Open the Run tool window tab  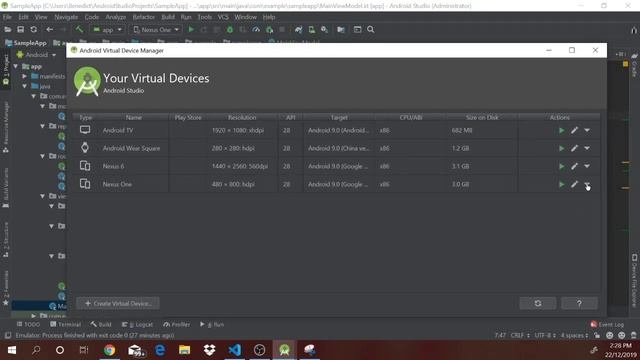click(212, 324)
